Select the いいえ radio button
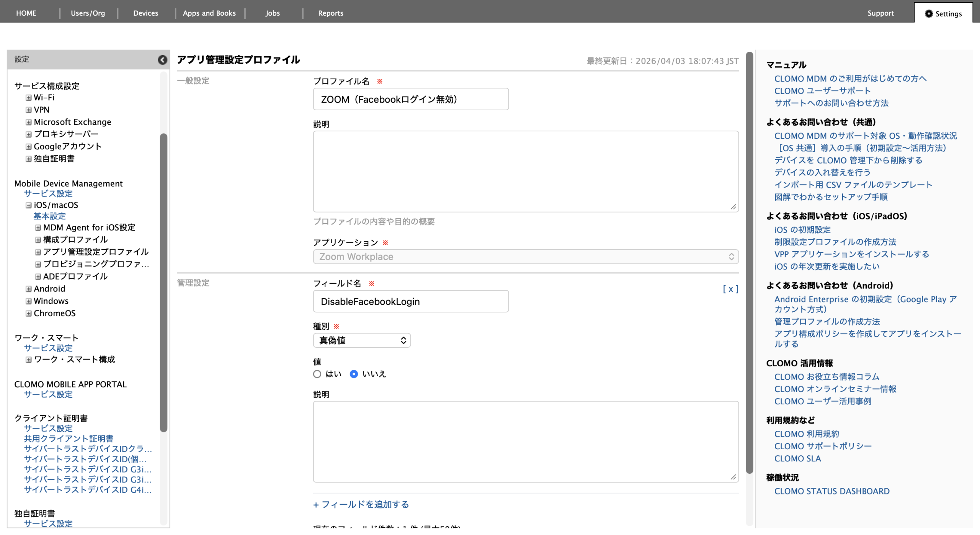The width and height of the screenshot is (980, 535). 354,374
